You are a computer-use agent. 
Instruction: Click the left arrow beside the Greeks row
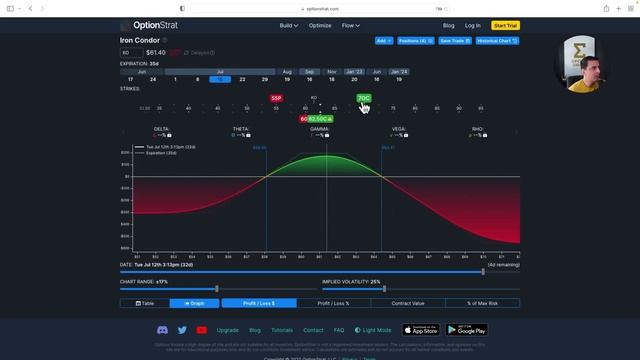tap(123, 132)
